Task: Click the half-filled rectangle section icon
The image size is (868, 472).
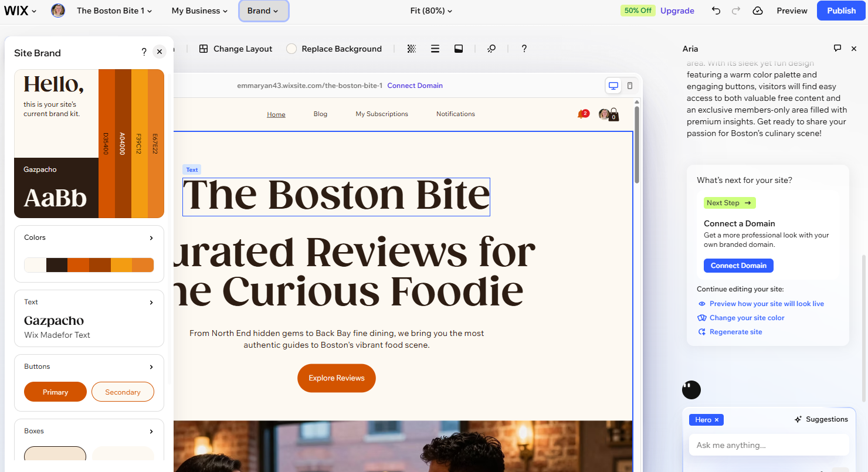Action: (459, 49)
